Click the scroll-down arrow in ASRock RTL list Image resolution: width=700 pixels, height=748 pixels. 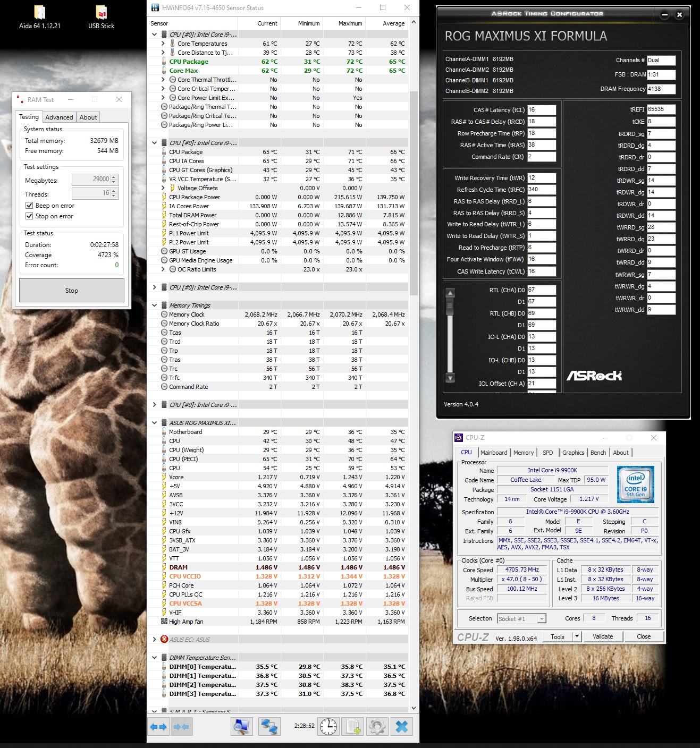coord(451,378)
